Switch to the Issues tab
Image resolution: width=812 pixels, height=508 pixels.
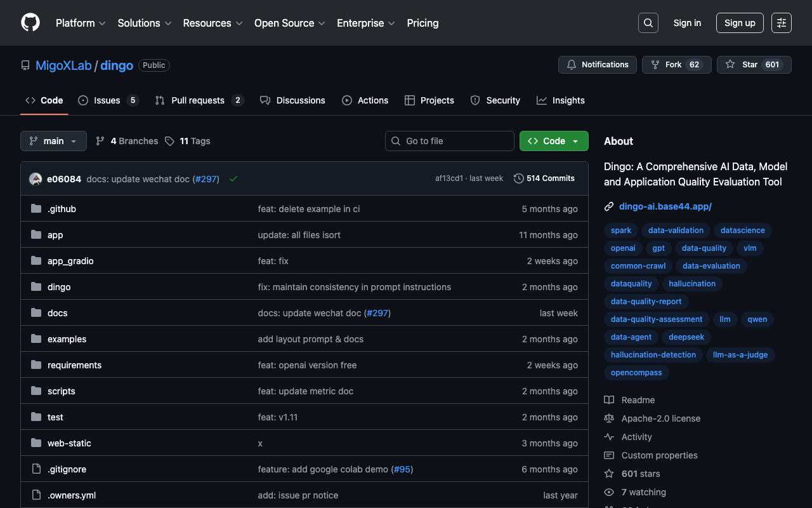(107, 100)
